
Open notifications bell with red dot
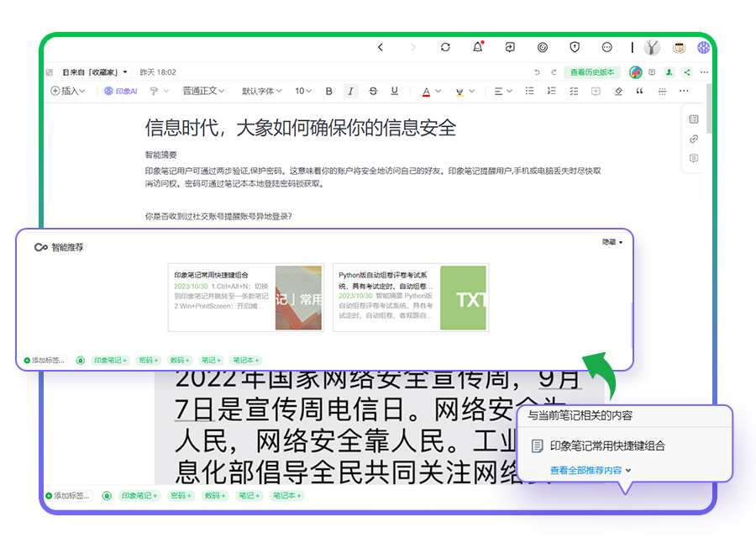click(x=477, y=47)
